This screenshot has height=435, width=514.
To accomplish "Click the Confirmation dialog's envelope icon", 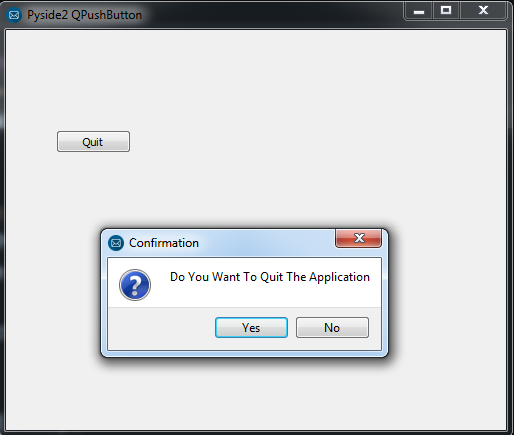I will click(116, 243).
